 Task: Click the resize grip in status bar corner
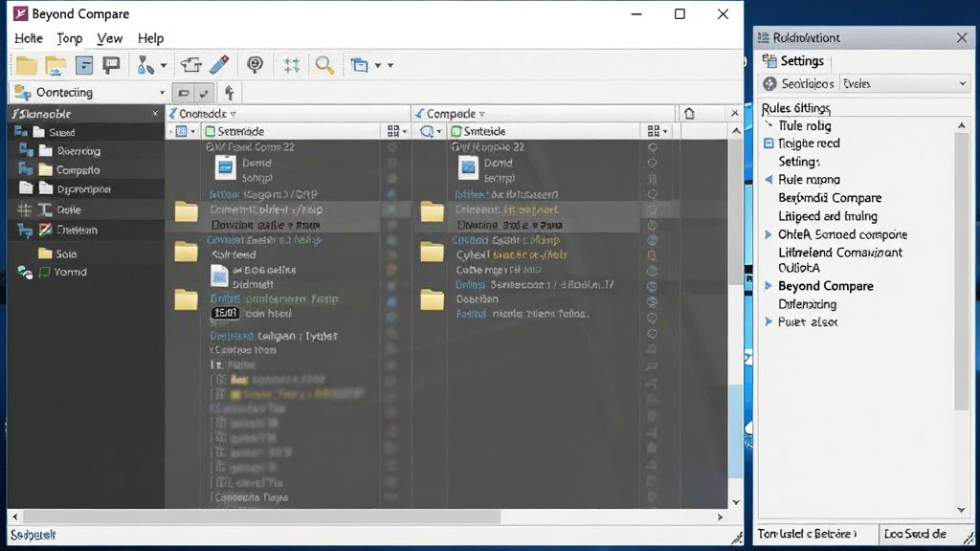click(x=737, y=538)
